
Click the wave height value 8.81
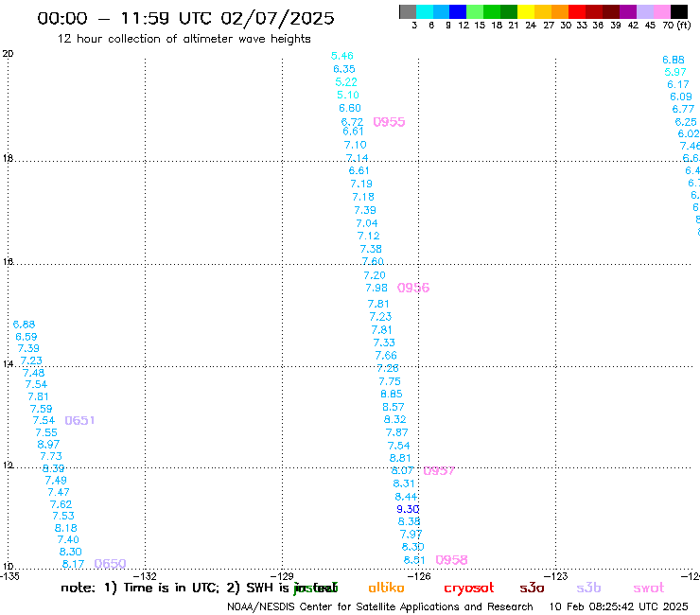[x=400, y=458]
